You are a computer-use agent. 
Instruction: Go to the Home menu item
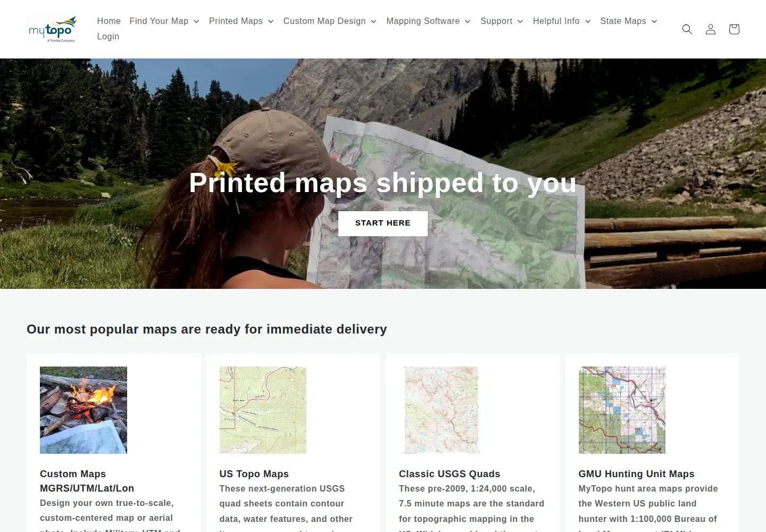point(109,21)
